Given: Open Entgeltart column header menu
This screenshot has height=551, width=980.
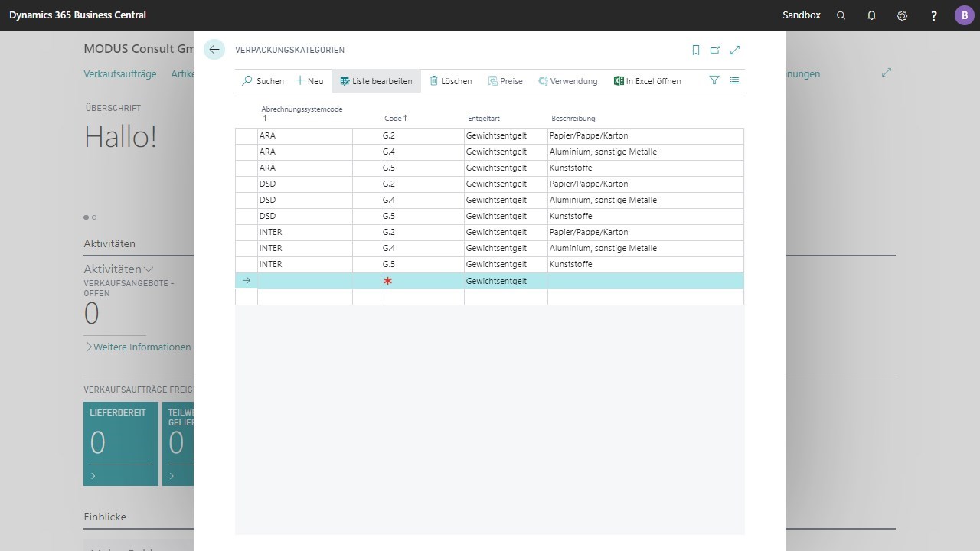Looking at the screenshot, I should [x=483, y=119].
